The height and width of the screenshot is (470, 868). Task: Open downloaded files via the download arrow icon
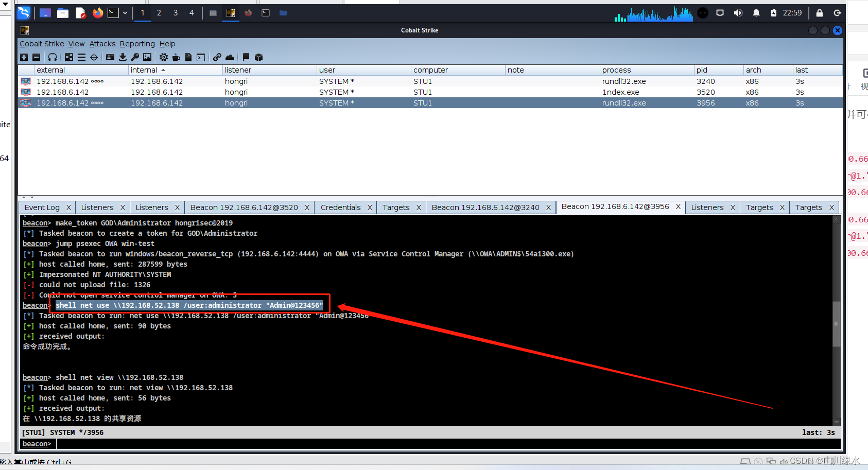coord(123,57)
